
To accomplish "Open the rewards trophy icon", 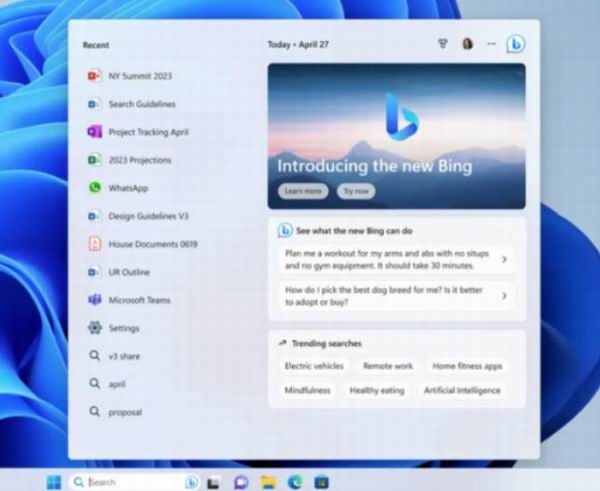I will tap(443, 44).
